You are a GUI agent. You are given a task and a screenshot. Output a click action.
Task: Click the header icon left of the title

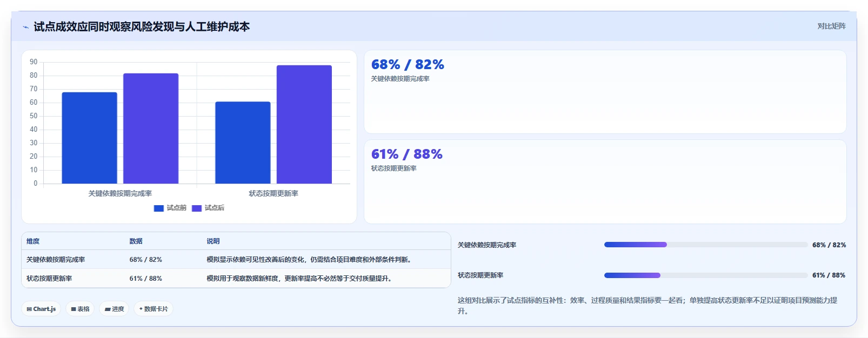[x=25, y=27]
